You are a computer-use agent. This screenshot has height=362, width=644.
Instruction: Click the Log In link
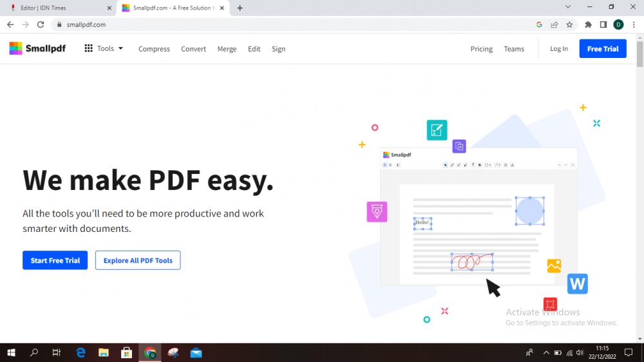click(x=558, y=48)
